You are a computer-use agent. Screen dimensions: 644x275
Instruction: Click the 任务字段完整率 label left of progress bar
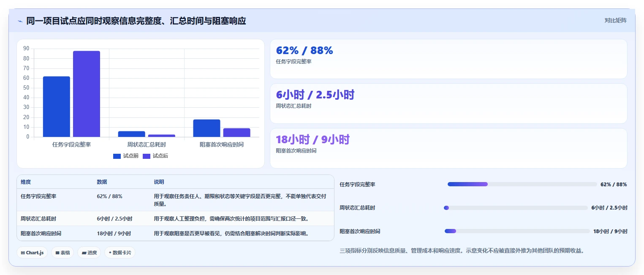(x=357, y=185)
